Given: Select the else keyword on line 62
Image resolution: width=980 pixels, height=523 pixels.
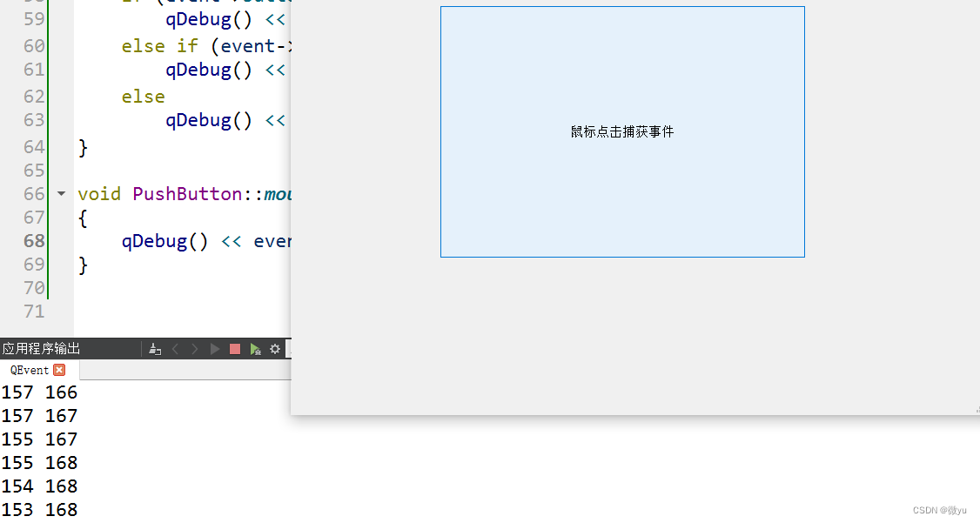Looking at the screenshot, I should click(x=143, y=96).
